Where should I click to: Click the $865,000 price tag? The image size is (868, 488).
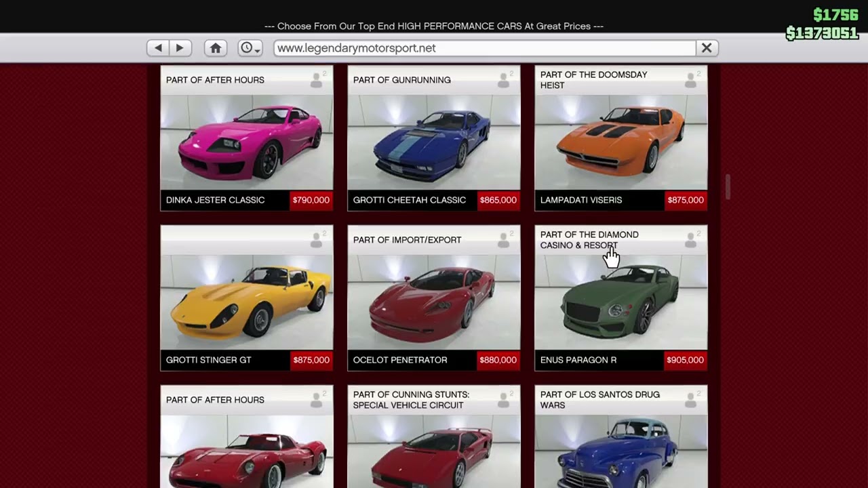pos(498,200)
